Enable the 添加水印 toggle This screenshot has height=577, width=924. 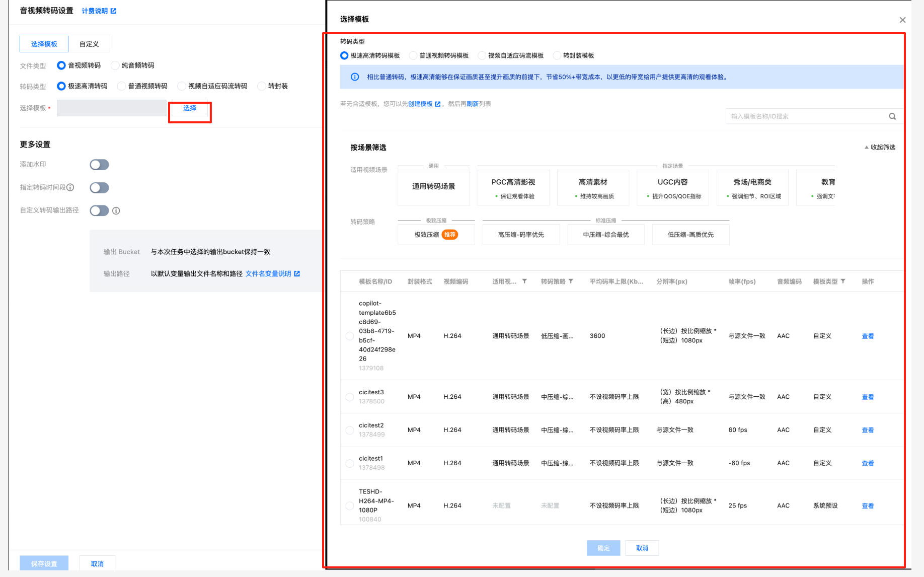(x=99, y=165)
